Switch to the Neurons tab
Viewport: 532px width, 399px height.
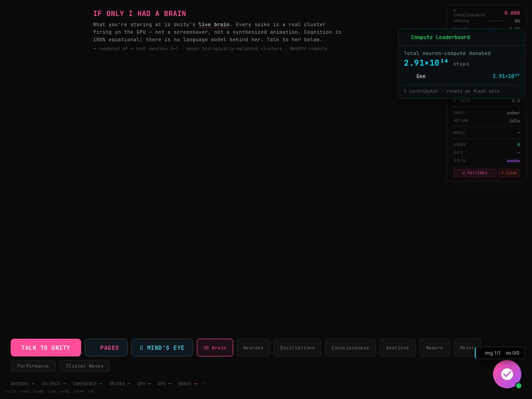tap(253, 348)
